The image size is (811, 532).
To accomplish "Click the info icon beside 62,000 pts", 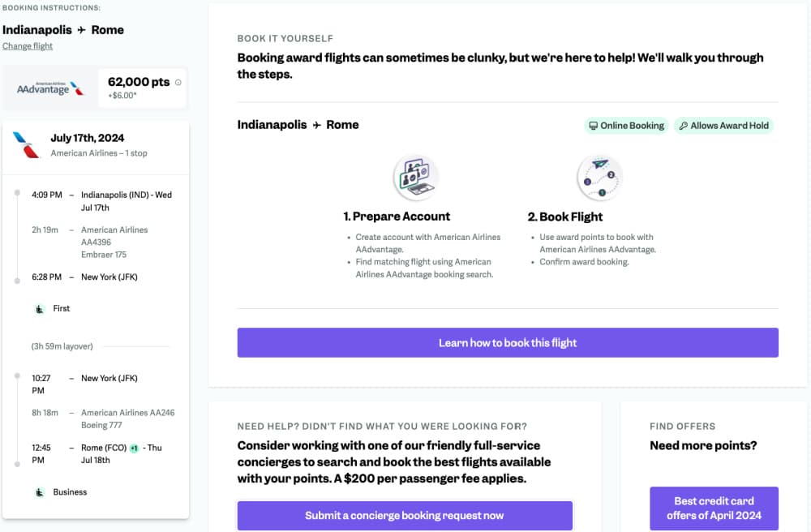I will coord(178,82).
